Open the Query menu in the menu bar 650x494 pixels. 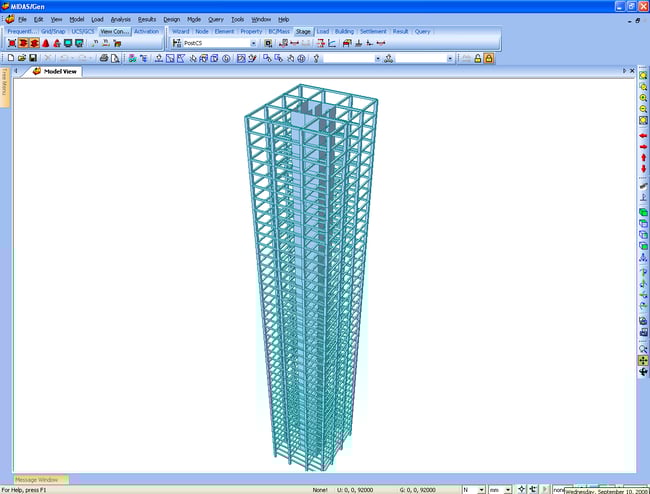216,19
